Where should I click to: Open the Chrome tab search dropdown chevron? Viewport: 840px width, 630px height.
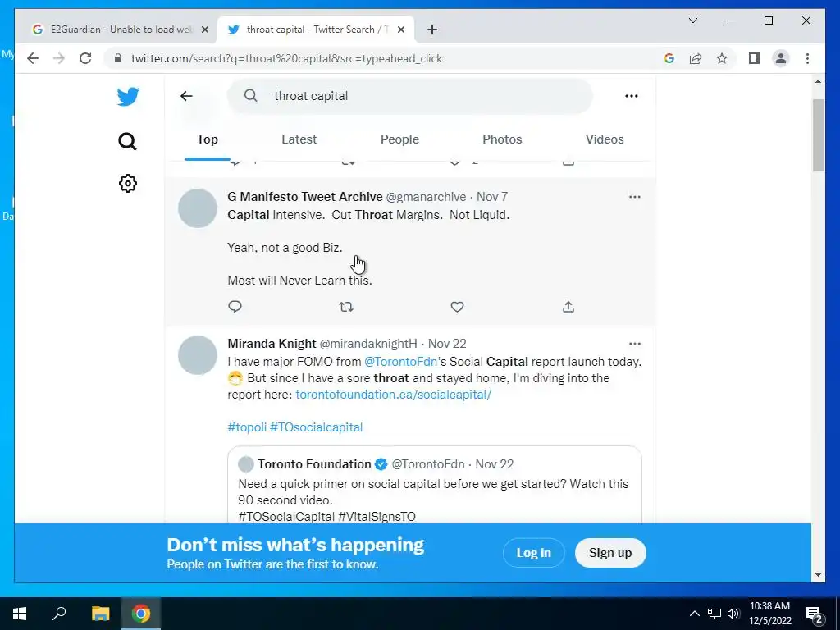(x=692, y=21)
